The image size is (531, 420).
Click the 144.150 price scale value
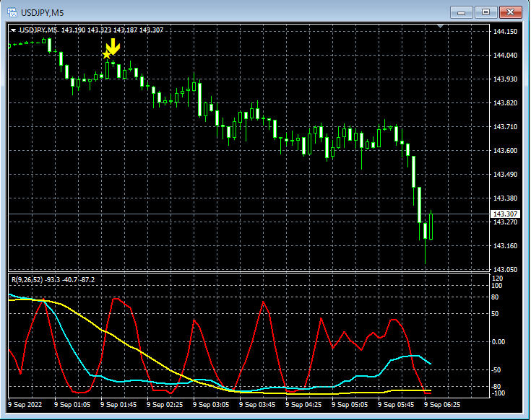(505, 32)
